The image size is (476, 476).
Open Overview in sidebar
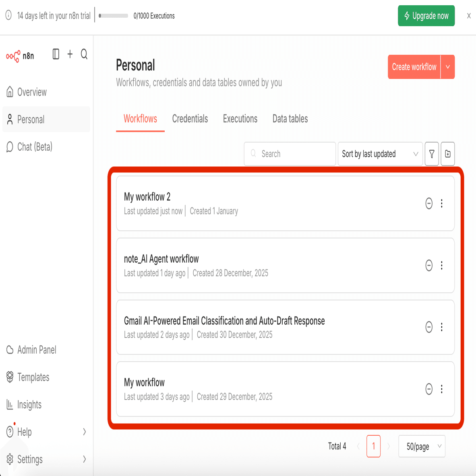pos(46,92)
